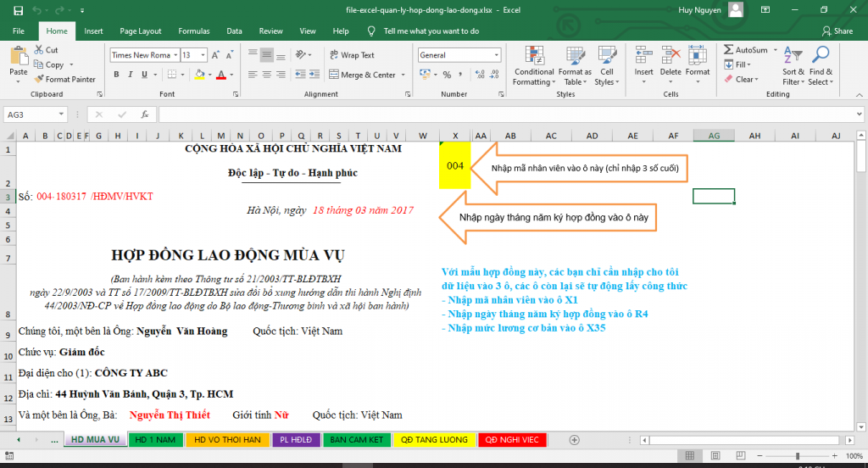The image size is (868, 468).
Task: Toggle Bold formatting
Action: (116, 75)
